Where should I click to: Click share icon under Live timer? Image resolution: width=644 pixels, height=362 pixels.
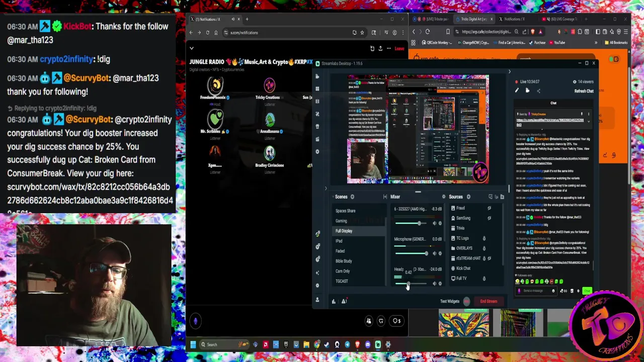pyautogui.click(x=538, y=91)
